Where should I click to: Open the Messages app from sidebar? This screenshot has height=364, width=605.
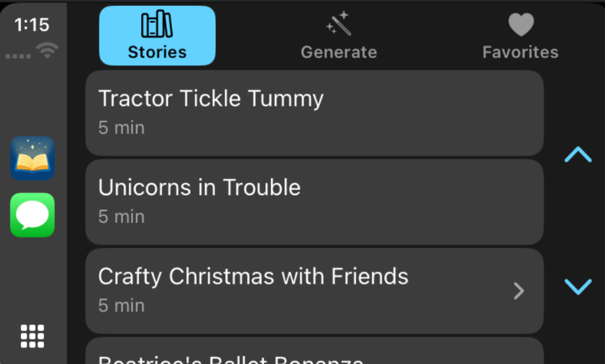(32, 215)
